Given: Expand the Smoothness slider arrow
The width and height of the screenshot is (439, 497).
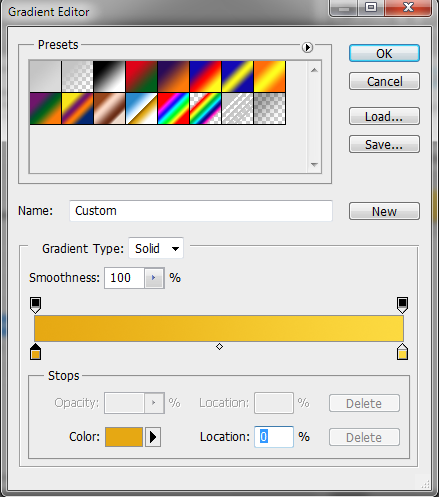Looking at the screenshot, I should (154, 278).
